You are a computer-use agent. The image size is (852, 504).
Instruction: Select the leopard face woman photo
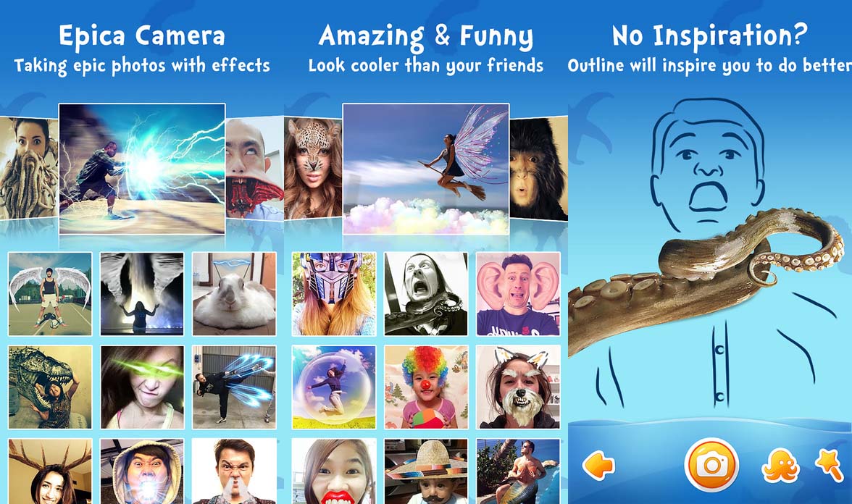(312, 168)
